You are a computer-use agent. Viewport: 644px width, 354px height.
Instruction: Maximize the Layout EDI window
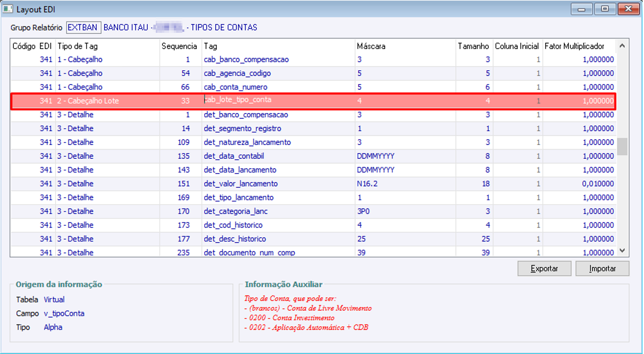coord(604,9)
